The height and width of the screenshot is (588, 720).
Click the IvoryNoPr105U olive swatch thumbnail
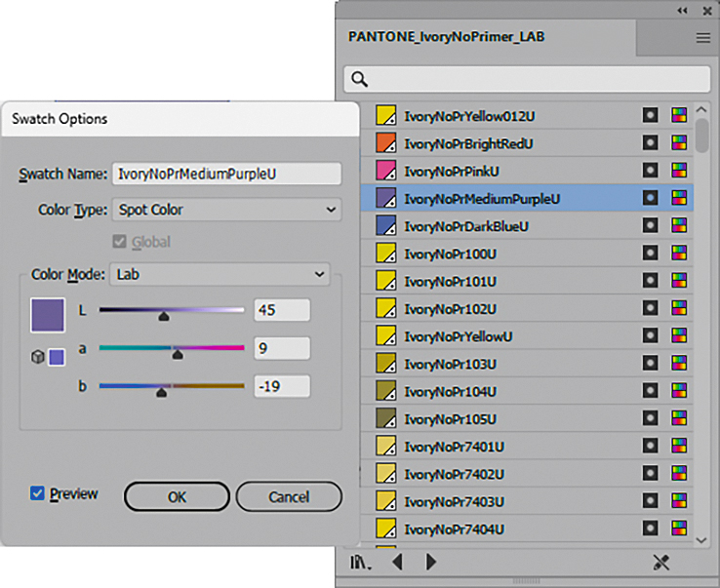click(386, 418)
